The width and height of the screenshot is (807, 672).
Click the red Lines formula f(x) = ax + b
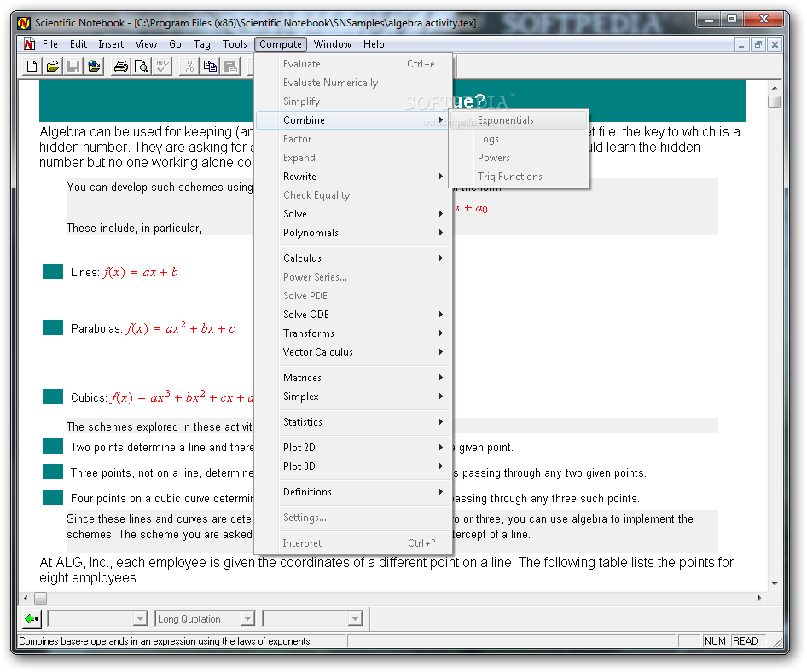[x=140, y=272]
